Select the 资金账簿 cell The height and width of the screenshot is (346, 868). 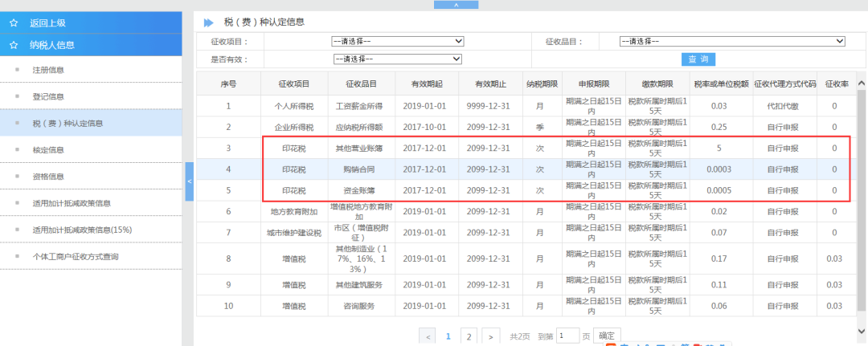coord(361,190)
